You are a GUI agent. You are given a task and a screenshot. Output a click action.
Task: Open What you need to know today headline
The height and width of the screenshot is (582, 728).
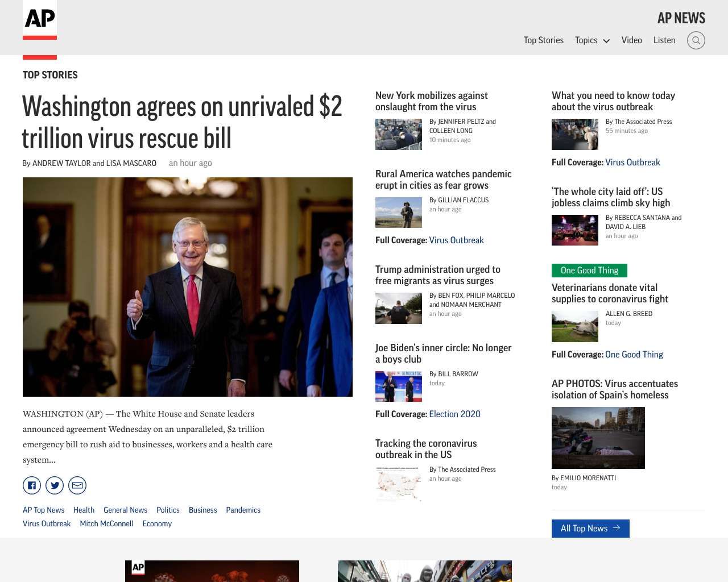pyautogui.click(x=613, y=101)
